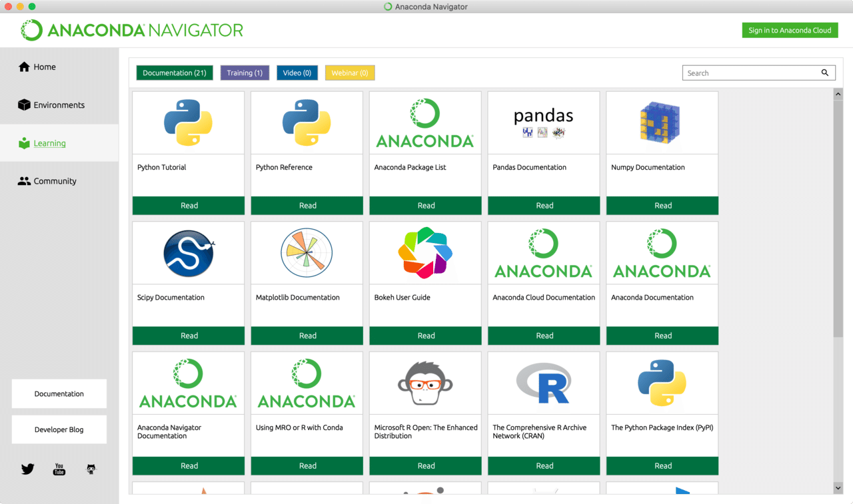
Task: Click the Anaconda Documentation logo thumbnail
Action: point(662,253)
